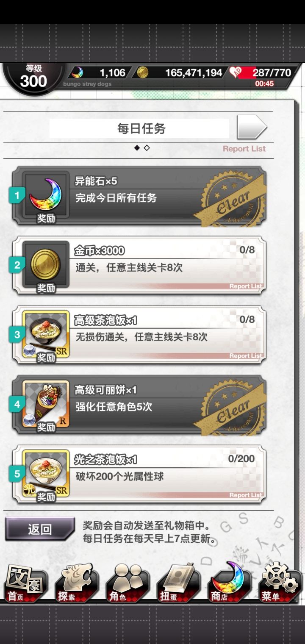Click the 返回 back button
Viewport: 305px width, 644px height.
[x=40, y=529]
